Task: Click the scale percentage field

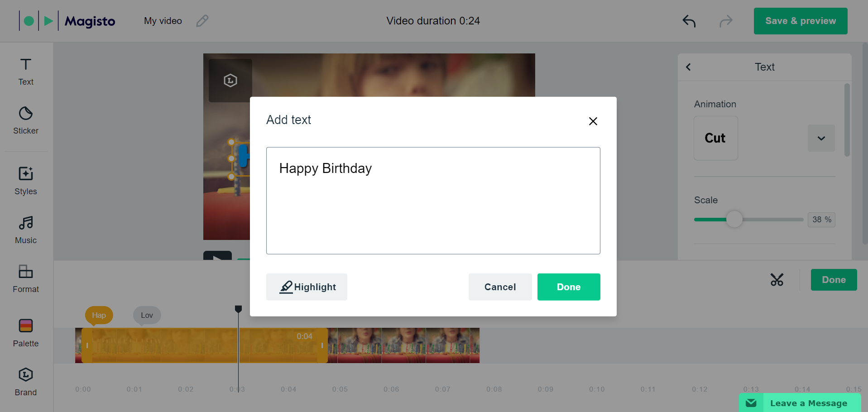Action: click(821, 220)
